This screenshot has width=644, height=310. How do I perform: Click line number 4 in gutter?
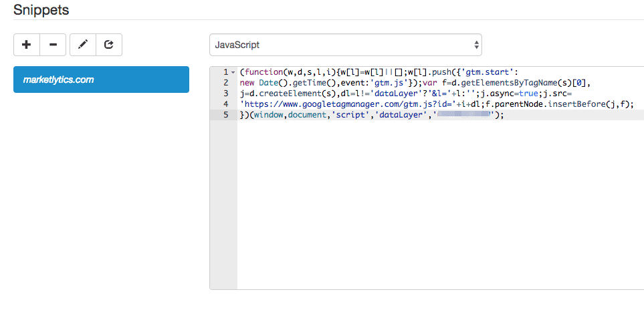225,104
